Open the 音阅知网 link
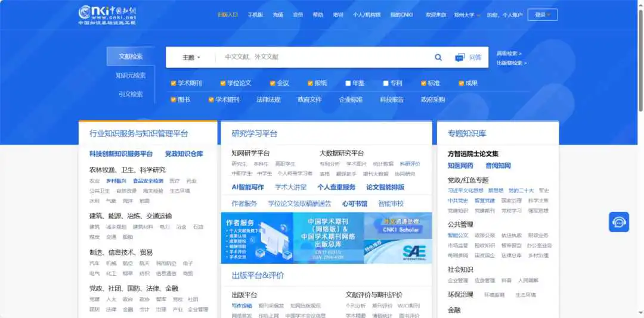The image size is (644, 318). click(498, 166)
